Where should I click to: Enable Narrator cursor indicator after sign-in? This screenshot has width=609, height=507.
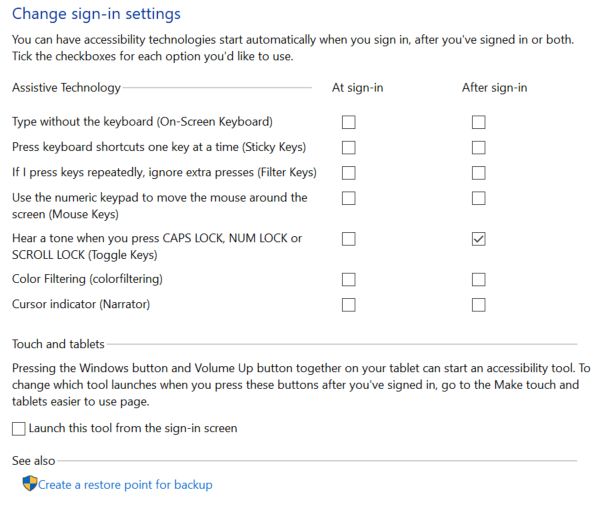(478, 305)
